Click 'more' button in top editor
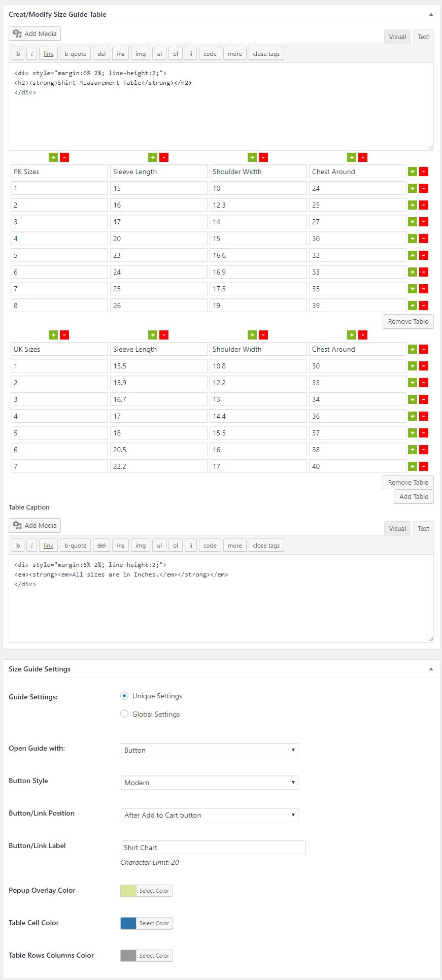Screen dimensions: 442x980 pos(235,54)
